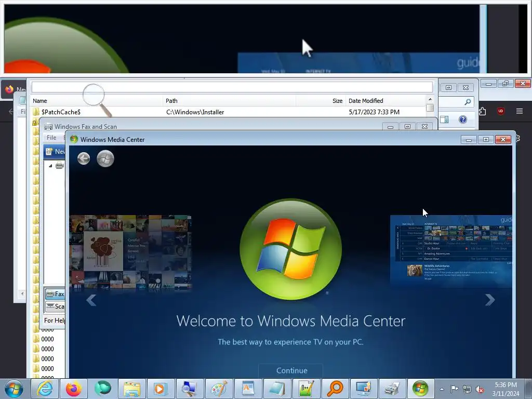Sort by the Size column header
The image size is (532, 399).
(x=321, y=101)
